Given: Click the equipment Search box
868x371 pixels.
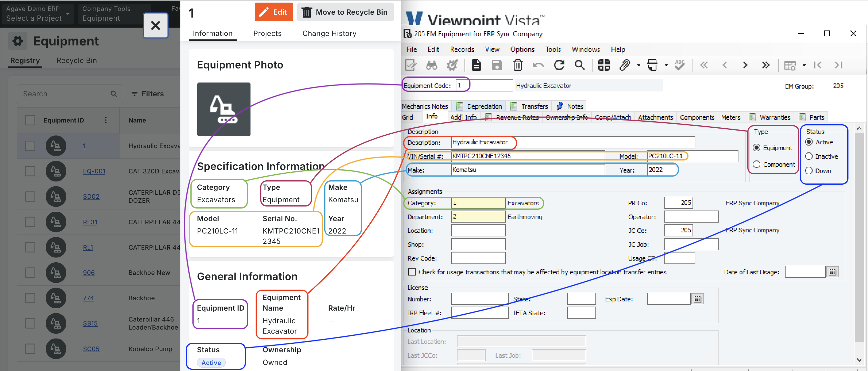Looking at the screenshot, I should (x=70, y=94).
